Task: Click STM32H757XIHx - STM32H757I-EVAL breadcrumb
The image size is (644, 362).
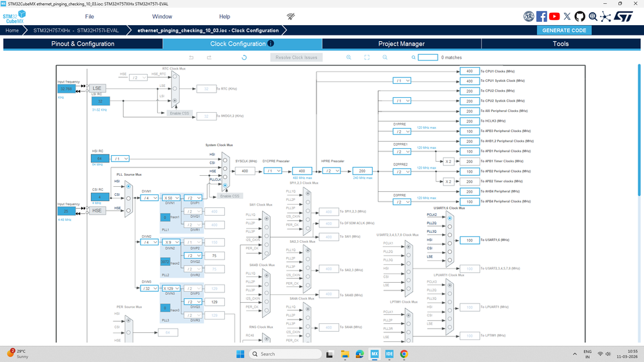Action: 76,30
